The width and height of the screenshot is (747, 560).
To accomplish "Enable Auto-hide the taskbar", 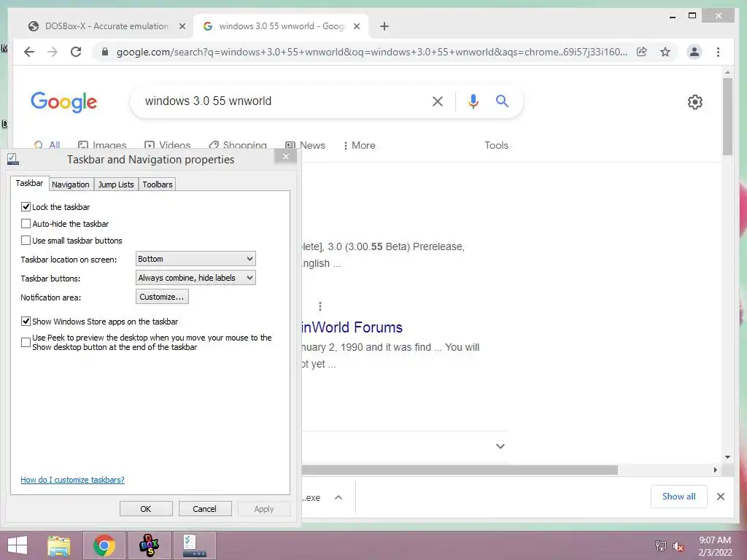I will tap(26, 223).
